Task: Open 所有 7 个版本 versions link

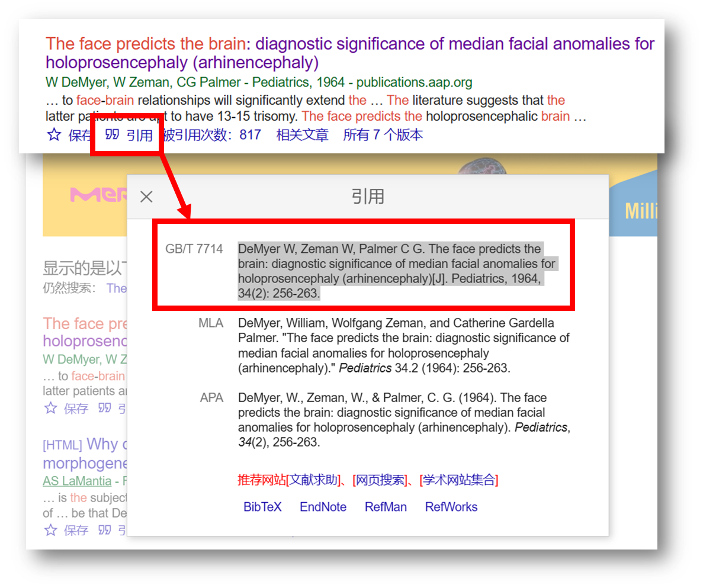Action: tap(383, 134)
